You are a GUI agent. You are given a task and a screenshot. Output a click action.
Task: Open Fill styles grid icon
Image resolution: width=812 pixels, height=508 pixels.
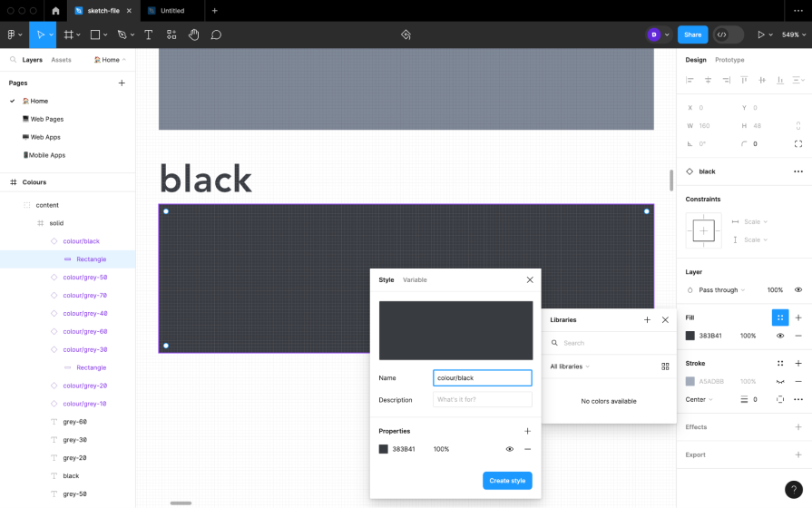point(779,317)
